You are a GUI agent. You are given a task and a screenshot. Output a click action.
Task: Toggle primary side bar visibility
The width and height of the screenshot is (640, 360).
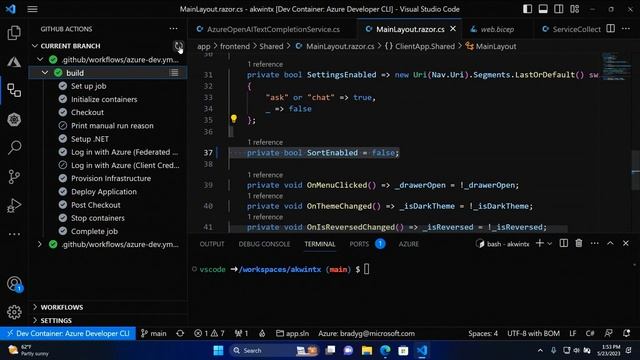coord(527,9)
